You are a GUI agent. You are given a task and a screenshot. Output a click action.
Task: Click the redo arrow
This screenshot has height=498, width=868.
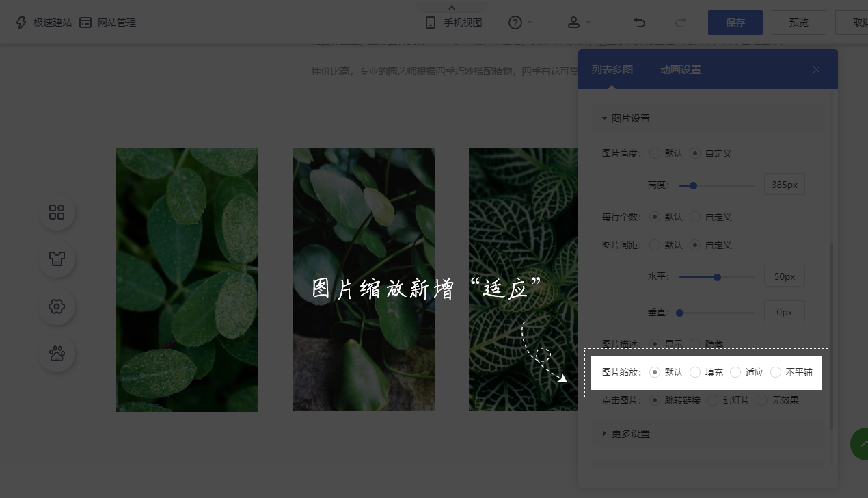(x=681, y=23)
